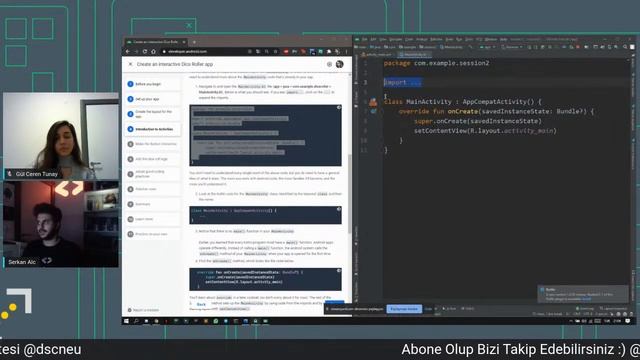Click the class gutter icon beside MainActivity
The image size is (640, 360).
[373, 102]
